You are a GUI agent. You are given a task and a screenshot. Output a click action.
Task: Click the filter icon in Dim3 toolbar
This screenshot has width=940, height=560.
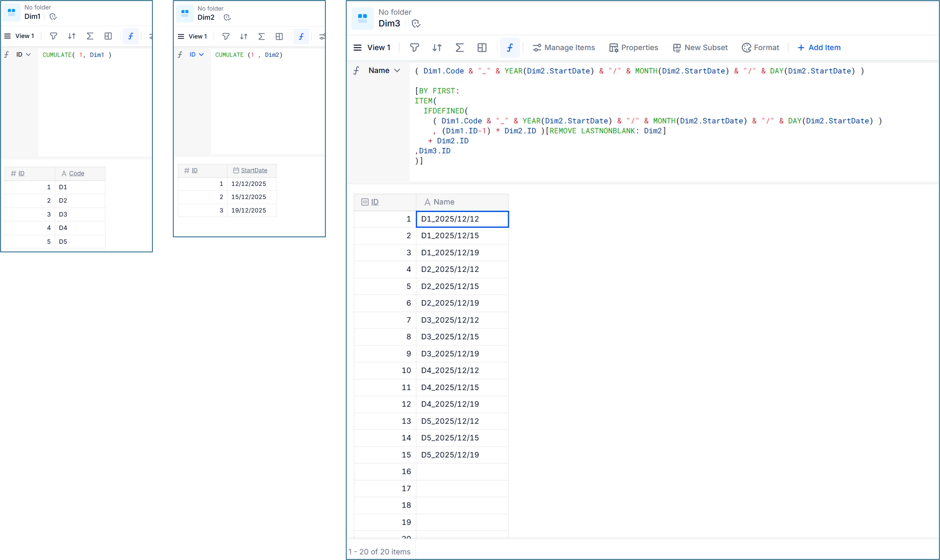click(x=414, y=48)
